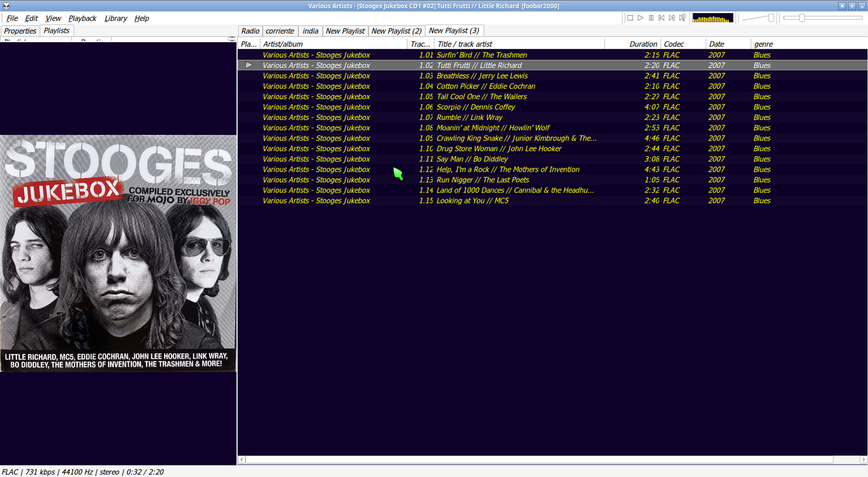Click the now-playing arrow indicator

[x=249, y=65]
